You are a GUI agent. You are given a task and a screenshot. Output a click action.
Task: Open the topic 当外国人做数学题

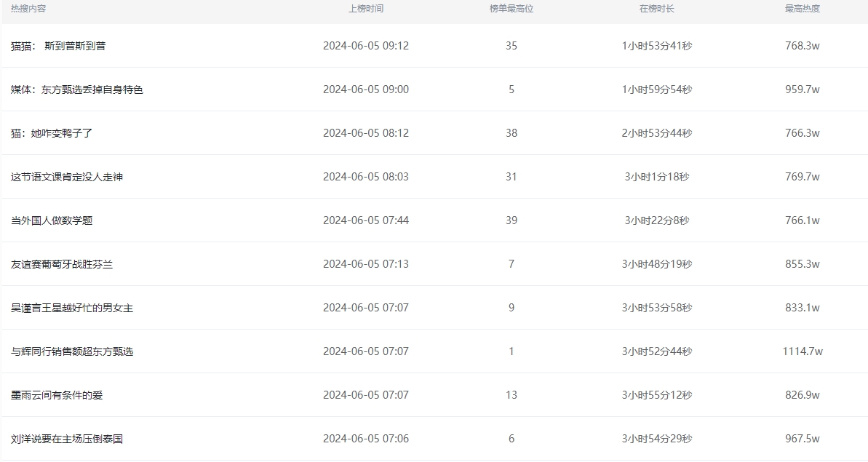click(x=52, y=220)
